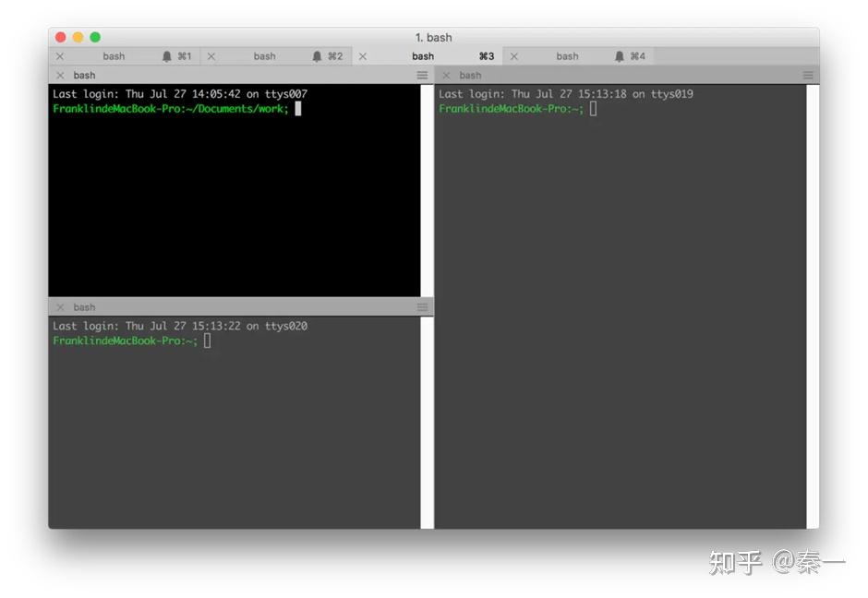Image resolution: width=868 pixels, height=598 pixels.
Task: Close the bash ⌘2 tab with its X
Action: click(x=211, y=55)
